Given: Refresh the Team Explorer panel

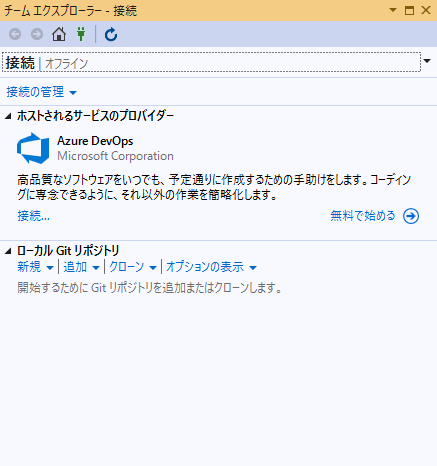Looking at the screenshot, I should [111, 34].
